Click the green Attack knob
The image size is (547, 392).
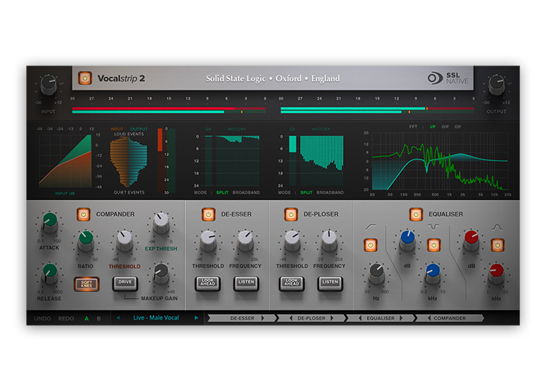50,223
